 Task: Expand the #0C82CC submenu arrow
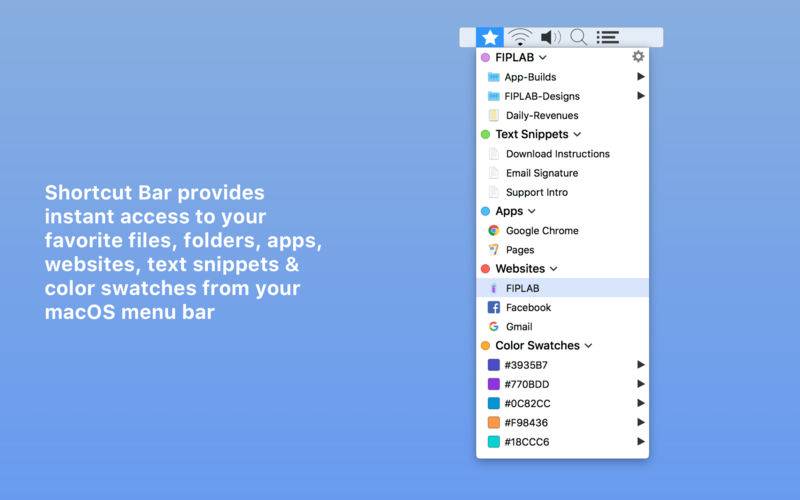[x=641, y=403]
